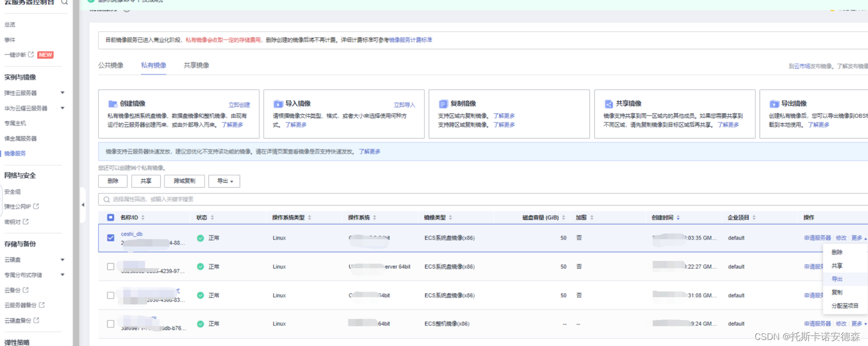This screenshot has width=868, height=346.
Task: Check the ECS整机镜像(x86) row checkbox
Action: (110, 324)
